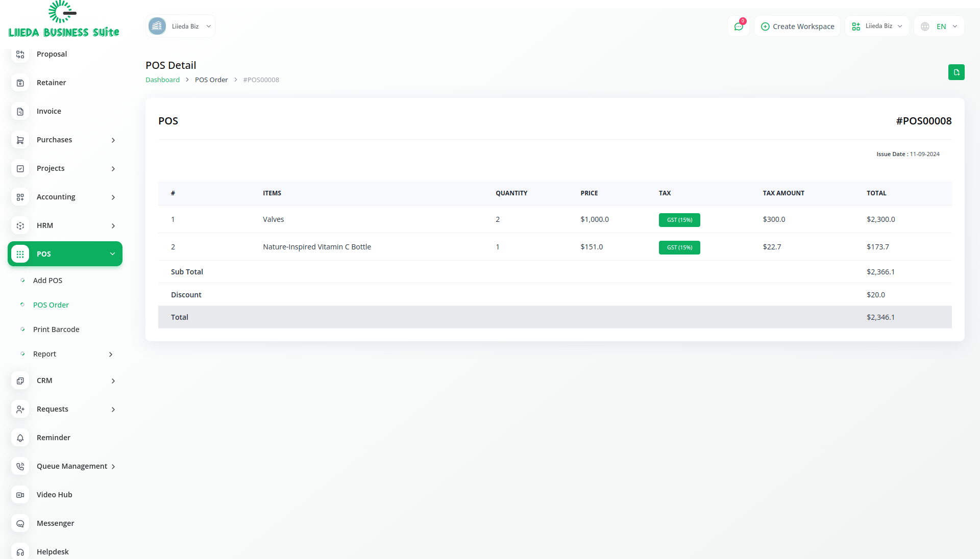Click the Retainer sidebar icon
The width and height of the screenshot is (980, 559).
pos(20,83)
